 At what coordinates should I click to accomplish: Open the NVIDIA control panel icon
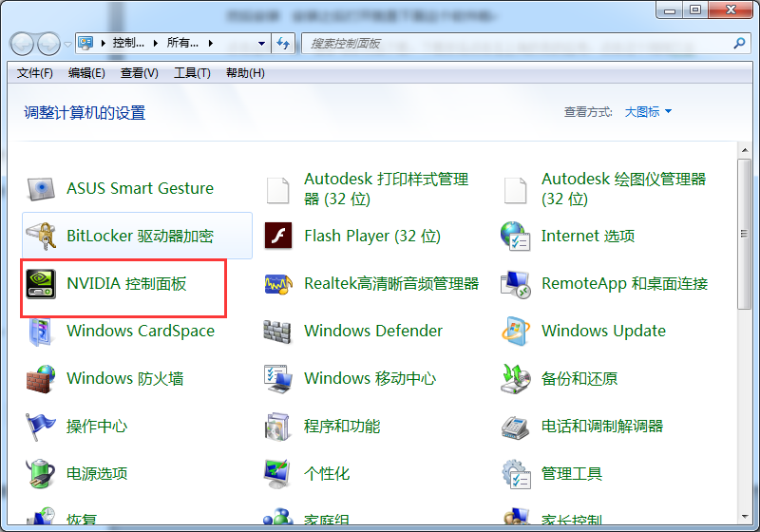pos(41,284)
